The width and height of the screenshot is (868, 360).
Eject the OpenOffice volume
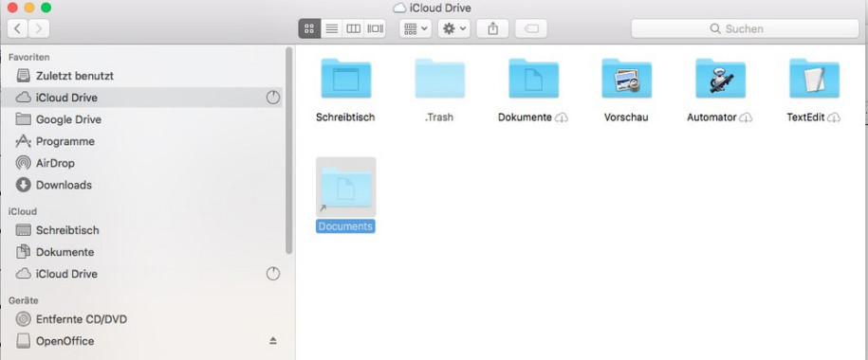[273, 341]
